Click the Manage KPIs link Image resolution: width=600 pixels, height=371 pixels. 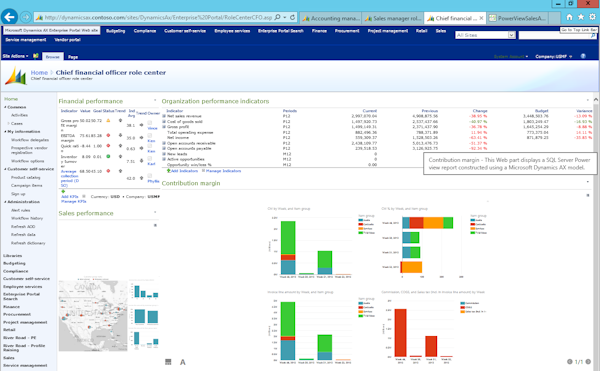(x=73, y=201)
